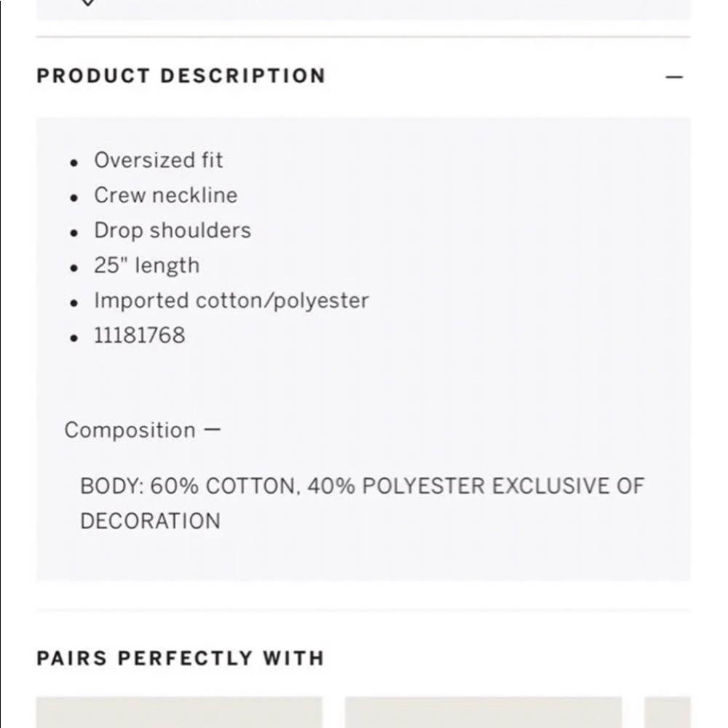Collapse the Composition section dash

pos(212,430)
